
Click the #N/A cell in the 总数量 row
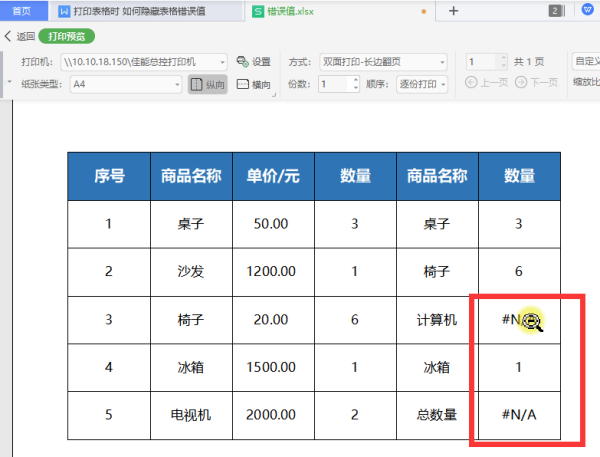pyautogui.click(x=519, y=415)
